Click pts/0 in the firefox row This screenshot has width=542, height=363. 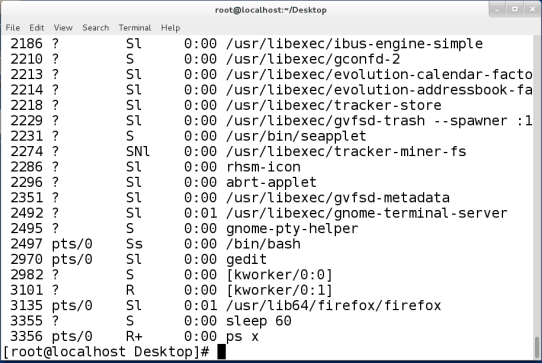(x=72, y=306)
